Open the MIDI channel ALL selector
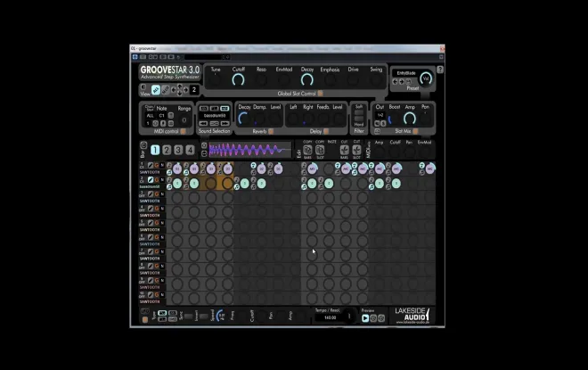This screenshot has width=588, height=370. point(150,116)
